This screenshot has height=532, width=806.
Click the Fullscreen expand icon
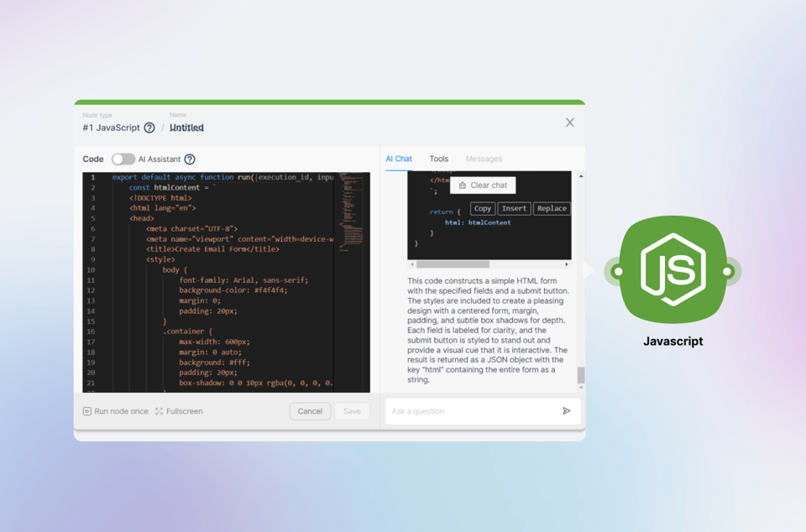click(160, 411)
